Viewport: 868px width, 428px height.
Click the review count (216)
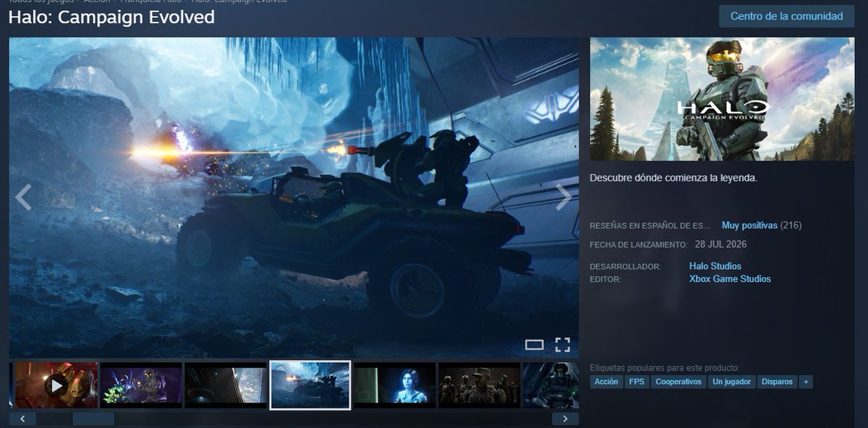coord(791,226)
